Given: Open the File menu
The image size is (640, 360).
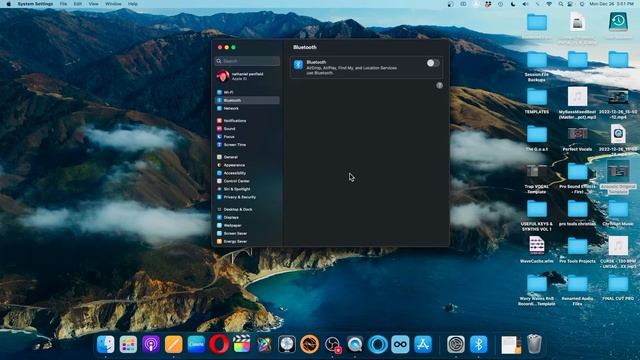Looking at the screenshot, I should (x=63, y=4).
